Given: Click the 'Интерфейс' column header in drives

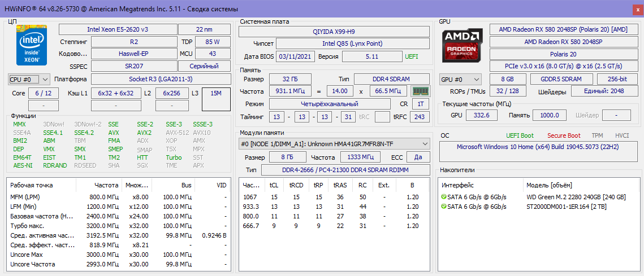Looking at the screenshot, I should (458, 185).
